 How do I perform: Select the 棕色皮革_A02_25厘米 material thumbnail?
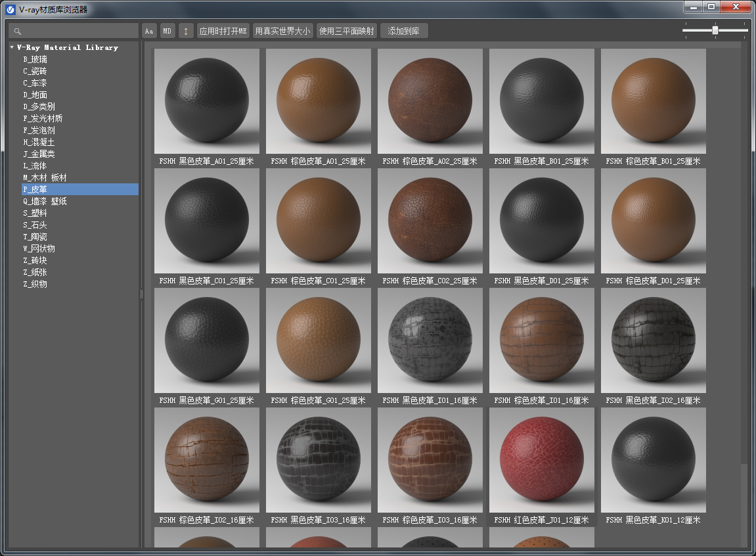430,101
